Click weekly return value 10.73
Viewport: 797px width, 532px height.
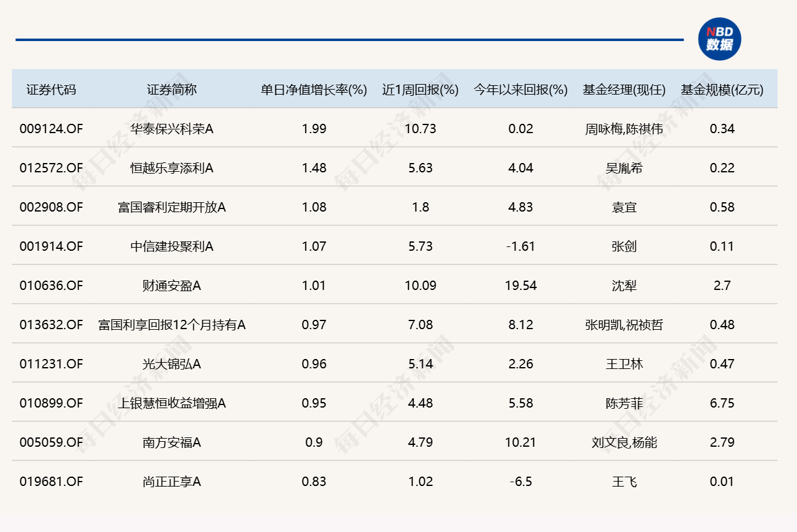point(420,129)
